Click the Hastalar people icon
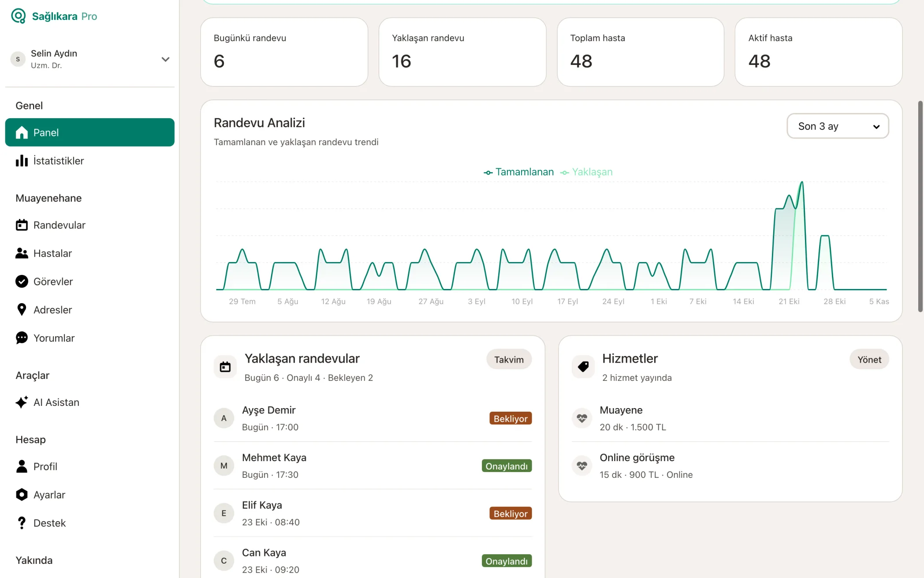The width and height of the screenshot is (924, 578). click(22, 253)
